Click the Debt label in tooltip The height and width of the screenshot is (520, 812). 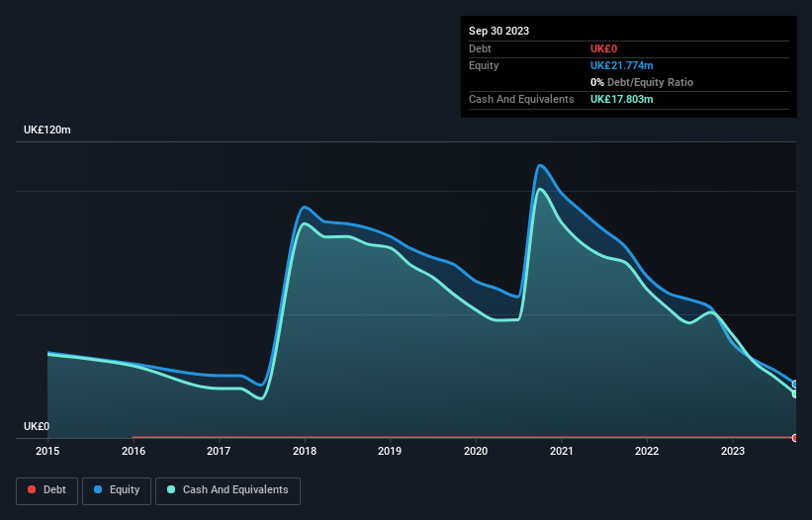tap(480, 48)
